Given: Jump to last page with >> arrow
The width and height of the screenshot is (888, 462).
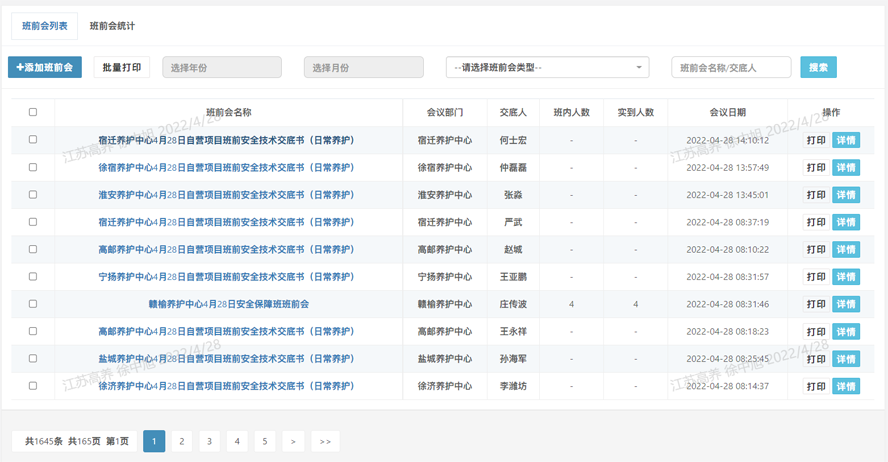Looking at the screenshot, I should [x=325, y=441].
